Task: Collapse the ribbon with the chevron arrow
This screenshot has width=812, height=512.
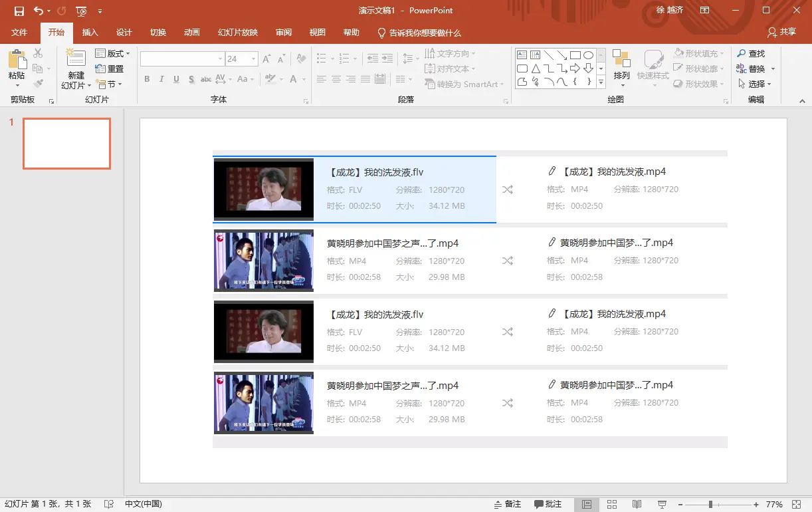Action: click(x=803, y=100)
